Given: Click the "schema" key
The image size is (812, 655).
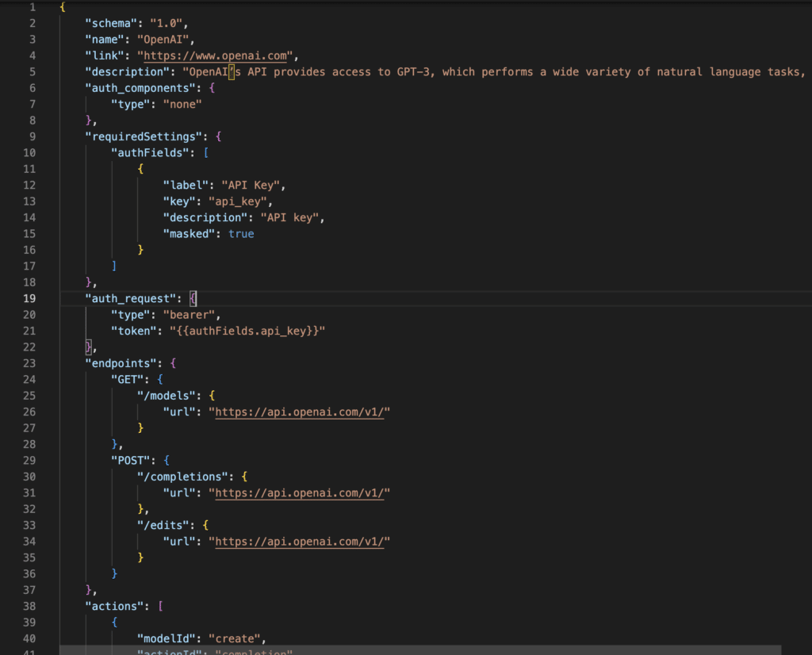Looking at the screenshot, I should [111, 23].
